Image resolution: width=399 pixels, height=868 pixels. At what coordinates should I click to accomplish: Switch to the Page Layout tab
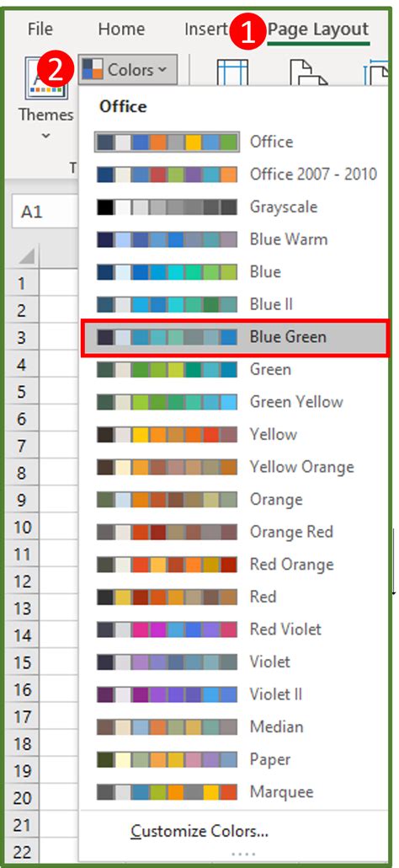pos(318,29)
